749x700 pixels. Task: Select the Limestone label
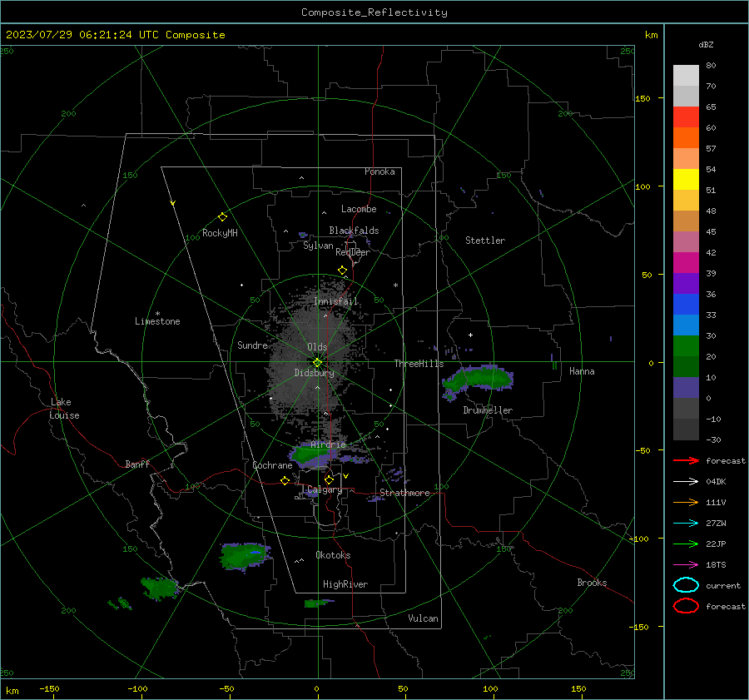[157, 321]
